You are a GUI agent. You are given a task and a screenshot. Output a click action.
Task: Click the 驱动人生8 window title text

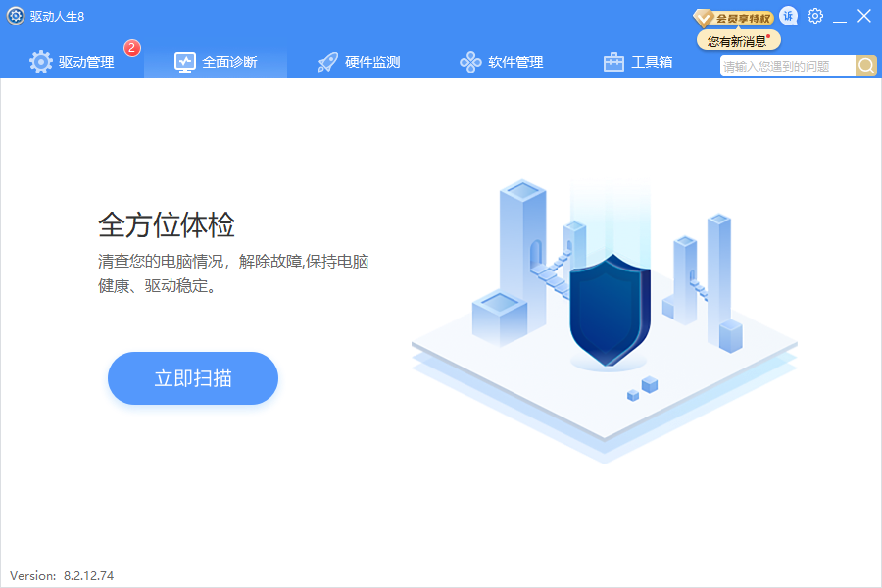click(57, 16)
